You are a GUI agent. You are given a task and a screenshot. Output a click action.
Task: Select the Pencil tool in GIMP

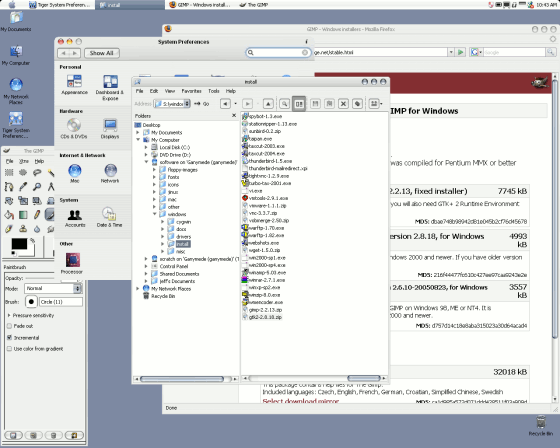tap(37, 215)
